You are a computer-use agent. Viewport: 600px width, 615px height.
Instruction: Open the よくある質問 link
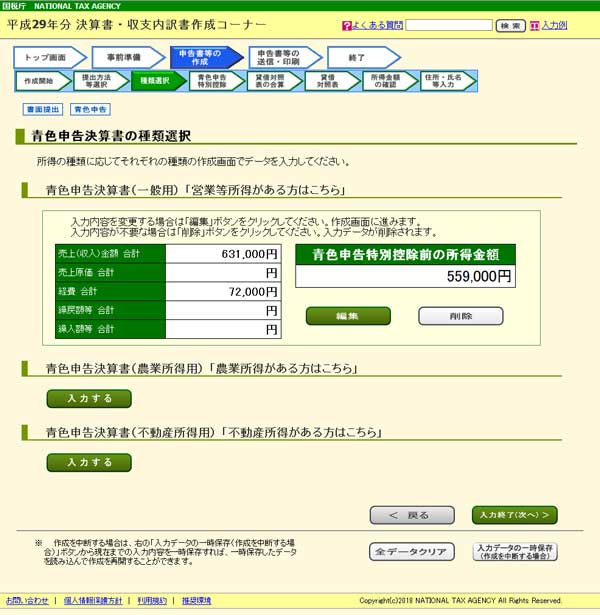tap(377, 25)
